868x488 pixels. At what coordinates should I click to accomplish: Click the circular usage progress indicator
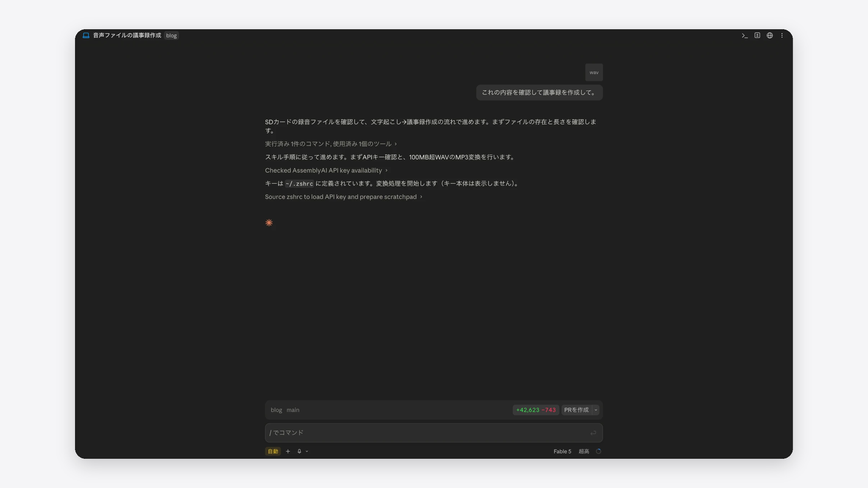click(598, 452)
